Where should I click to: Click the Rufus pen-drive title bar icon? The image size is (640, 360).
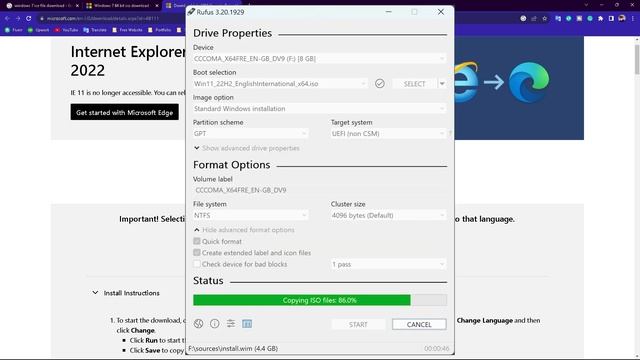tap(191, 12)
